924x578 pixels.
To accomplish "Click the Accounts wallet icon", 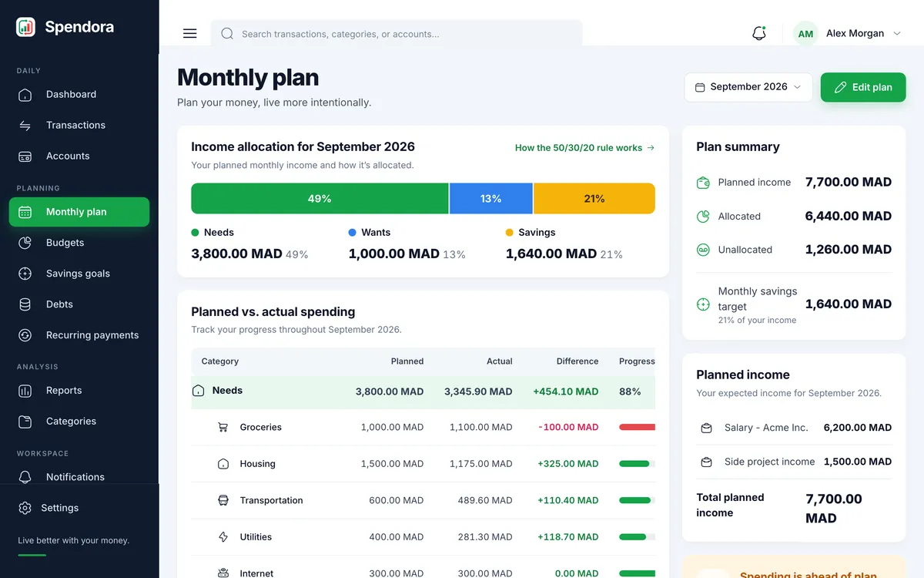I will 25,156.
